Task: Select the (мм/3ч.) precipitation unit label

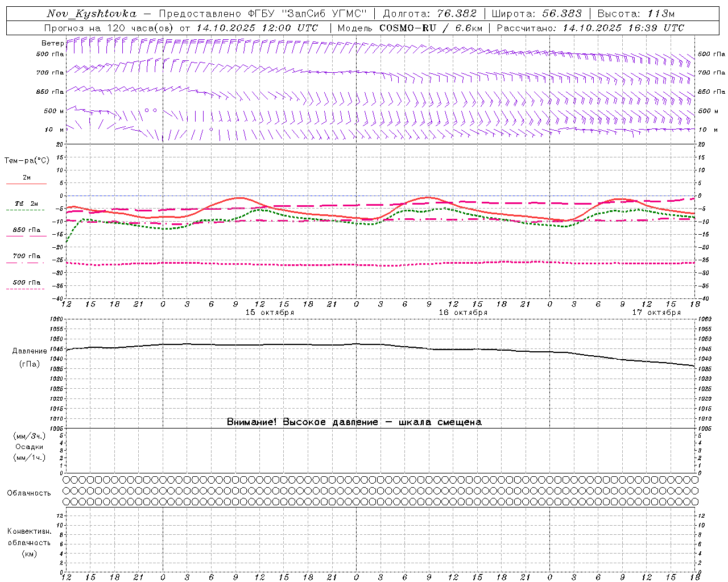Action: coord(30,436)
